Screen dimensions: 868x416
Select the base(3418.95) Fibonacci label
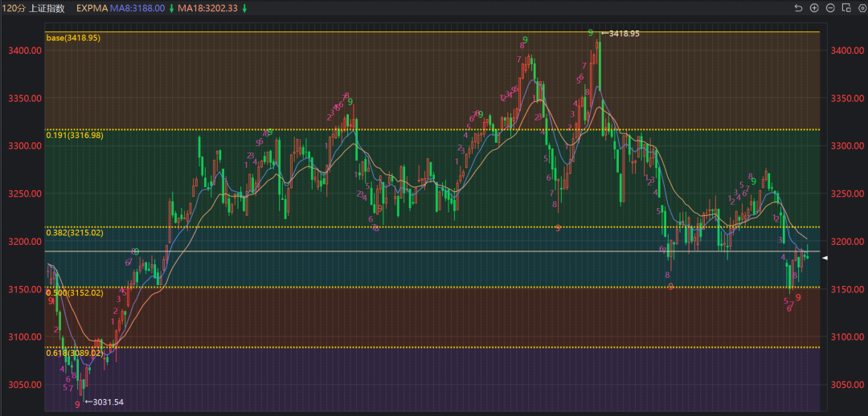pos(73,38)
